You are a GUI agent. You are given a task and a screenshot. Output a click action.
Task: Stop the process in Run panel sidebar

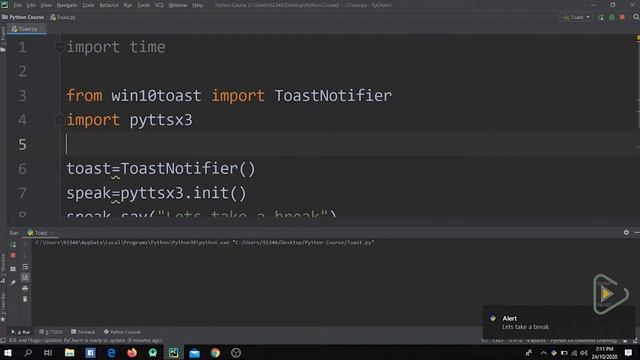click(x=13, y=255)
